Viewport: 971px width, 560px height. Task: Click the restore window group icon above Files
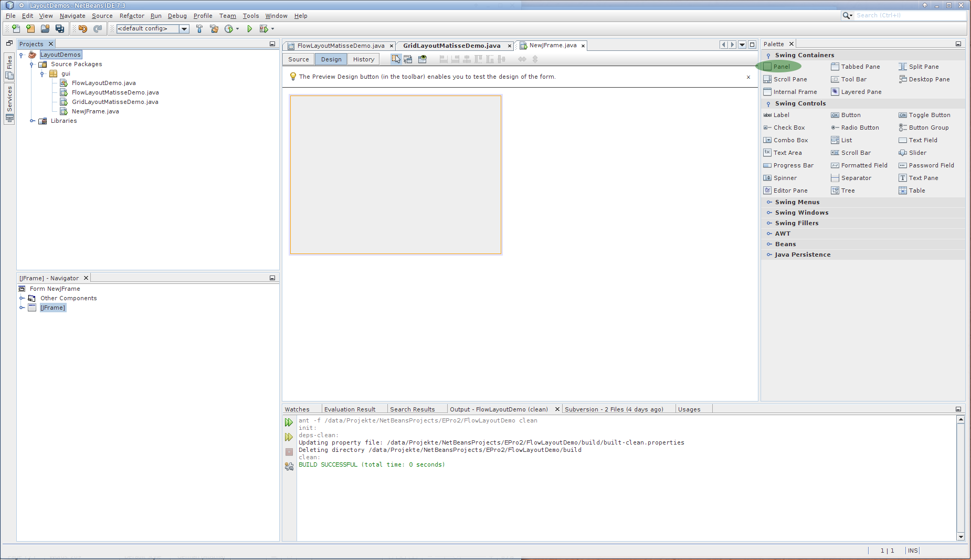pos(9,44)
